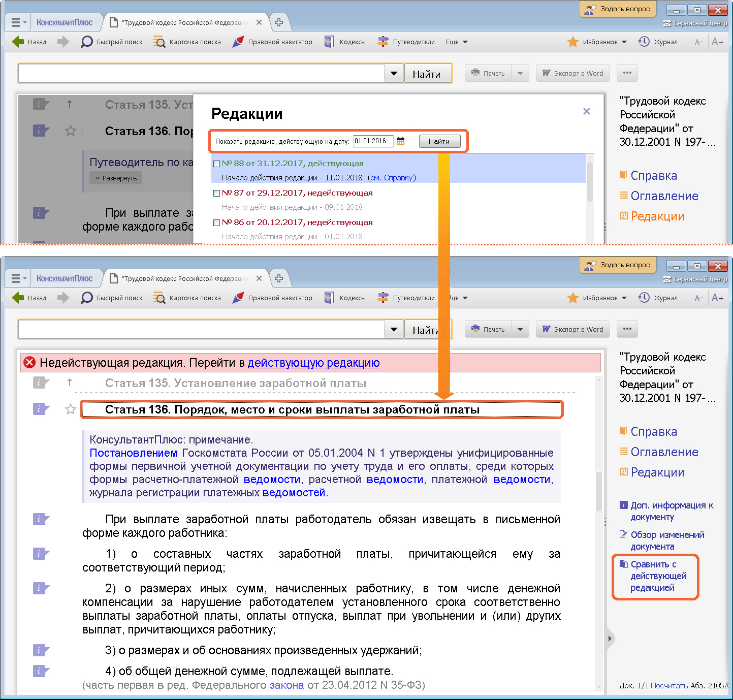
Task: Open the more options '...' button in the lower window
Action: [627, 329]
